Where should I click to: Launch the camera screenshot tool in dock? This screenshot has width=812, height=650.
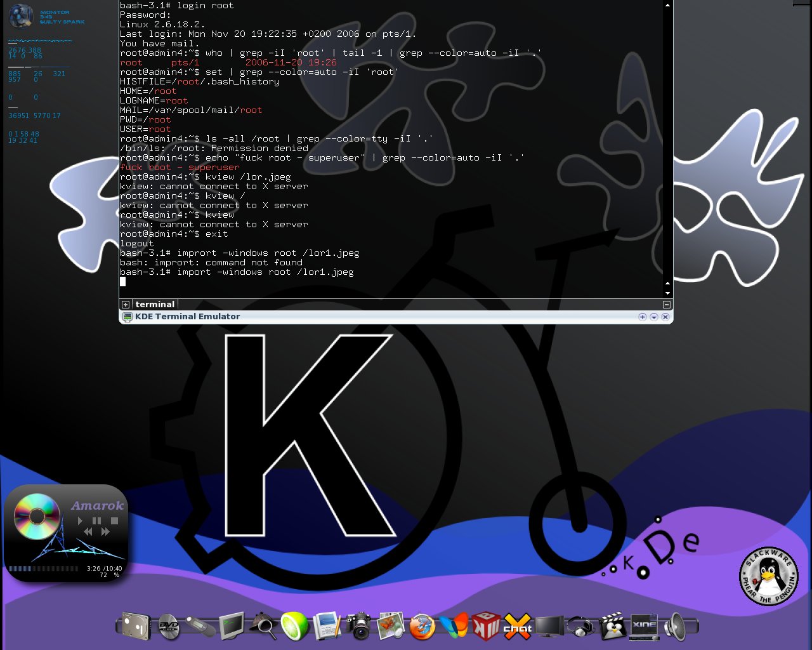coord(359,626)
